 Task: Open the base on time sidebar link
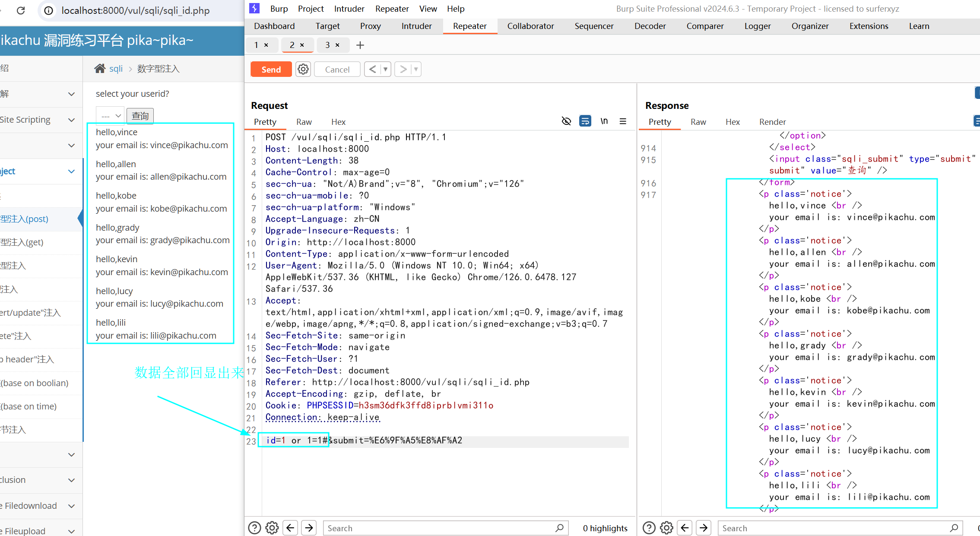tap(29, 406)
